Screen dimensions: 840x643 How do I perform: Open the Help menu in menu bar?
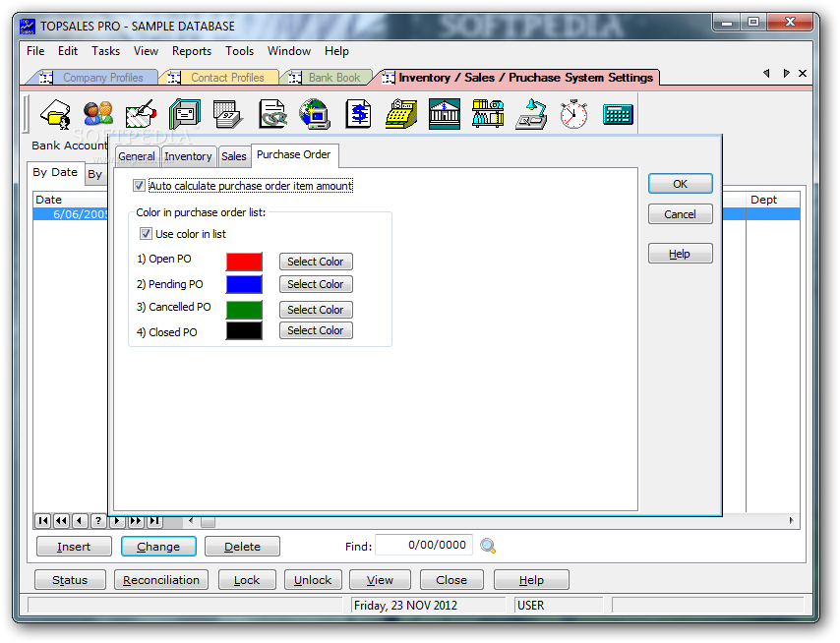tap(336, 51)
